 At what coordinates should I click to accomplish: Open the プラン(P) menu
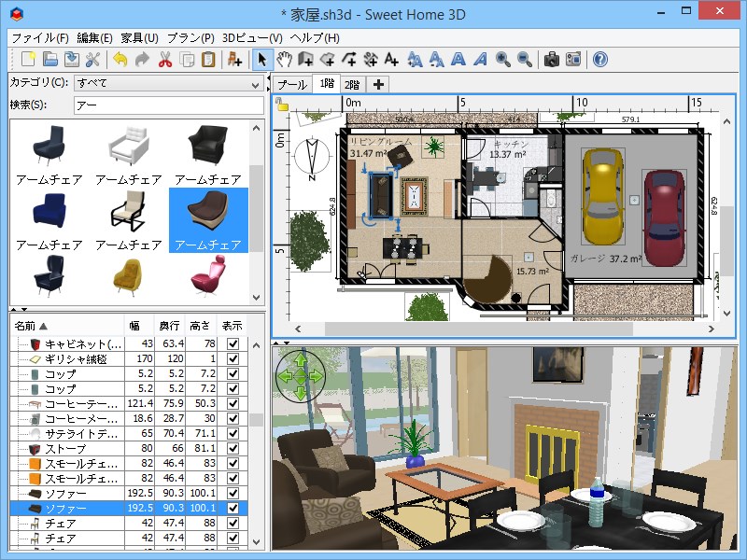coord(190,37)
